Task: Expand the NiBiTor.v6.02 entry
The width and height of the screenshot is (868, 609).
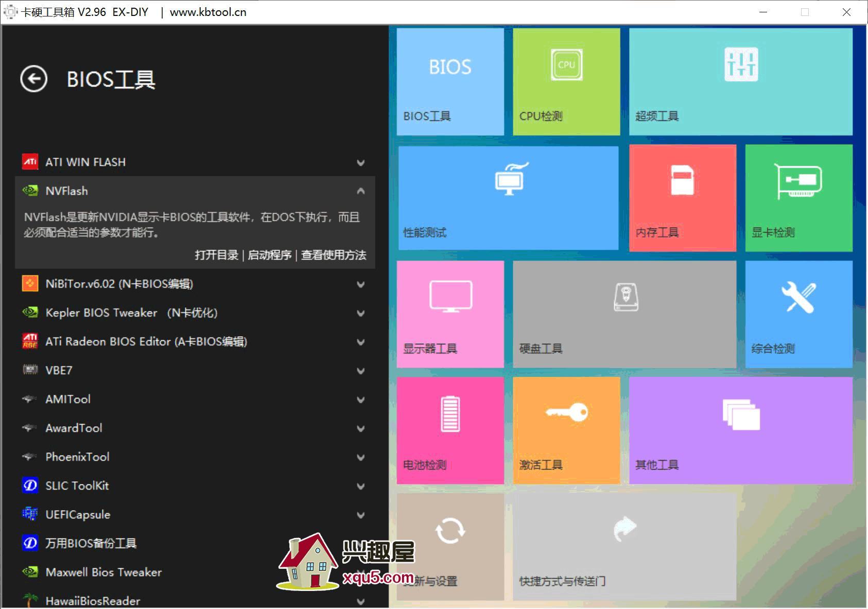Action: click(x=361, y=285)
